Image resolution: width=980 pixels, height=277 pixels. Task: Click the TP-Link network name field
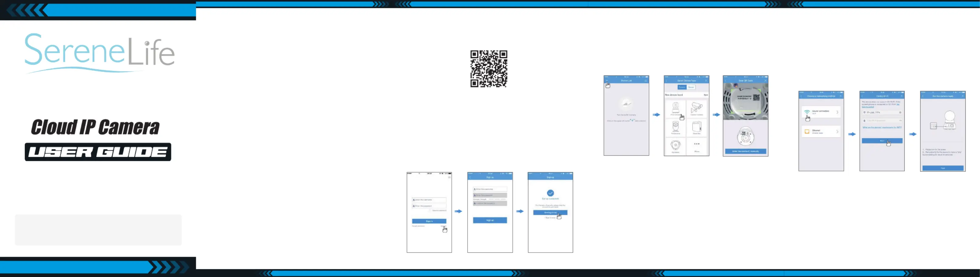pos(882,112)
